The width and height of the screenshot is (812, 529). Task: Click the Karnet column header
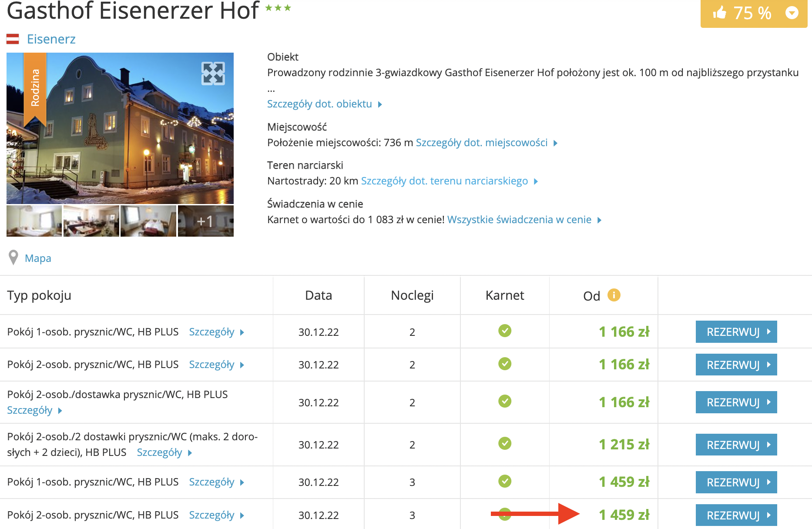[505, 295]
